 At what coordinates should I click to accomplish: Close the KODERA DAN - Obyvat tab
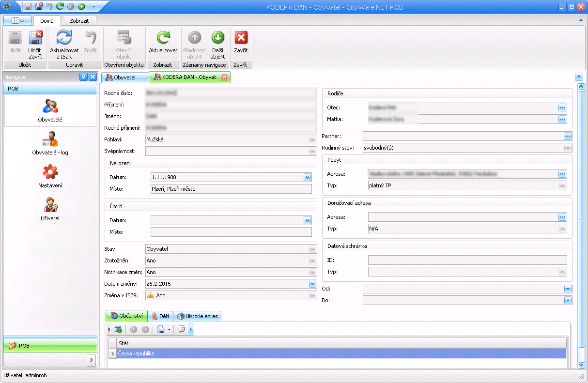[x=224, y=77]
